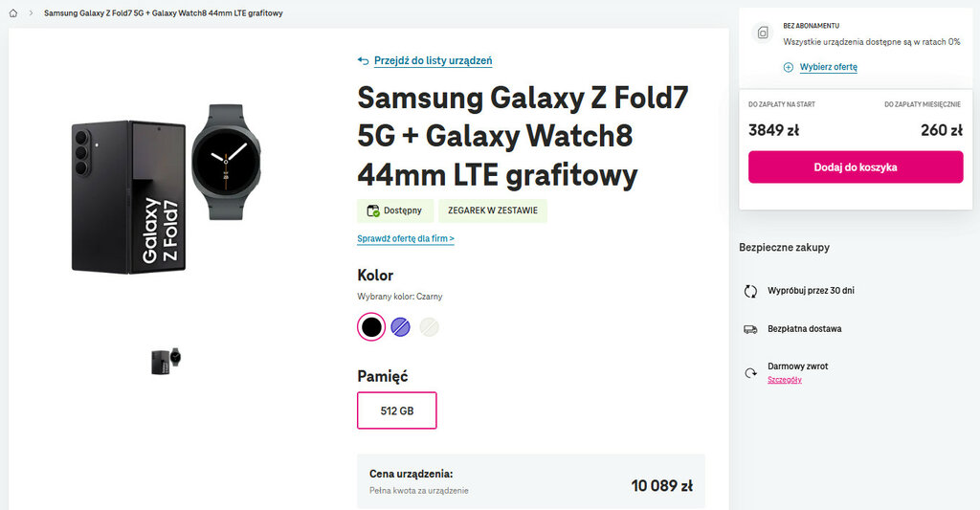The image size is (980, 510).
Task: Click Wybierz ofertę to choose offer
Action: coord(828,67)
